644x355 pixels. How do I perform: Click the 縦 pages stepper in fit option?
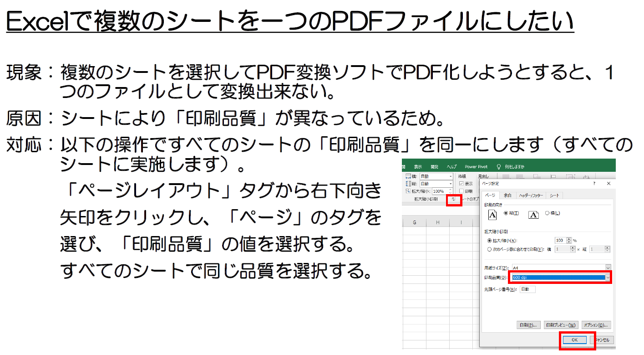click(x=607, y=249)
